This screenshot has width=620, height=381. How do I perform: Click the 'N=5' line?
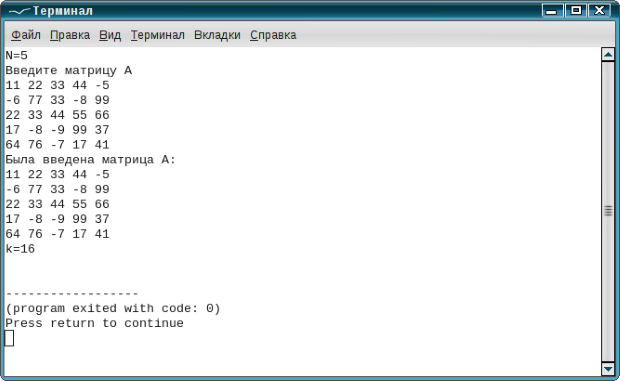[x=17, y=55]
